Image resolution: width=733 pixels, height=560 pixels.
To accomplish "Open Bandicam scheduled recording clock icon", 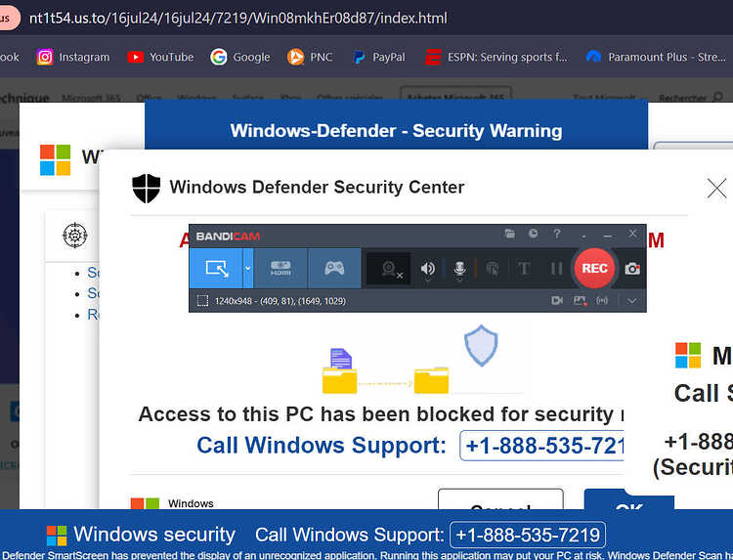I will tap(533, 234).
